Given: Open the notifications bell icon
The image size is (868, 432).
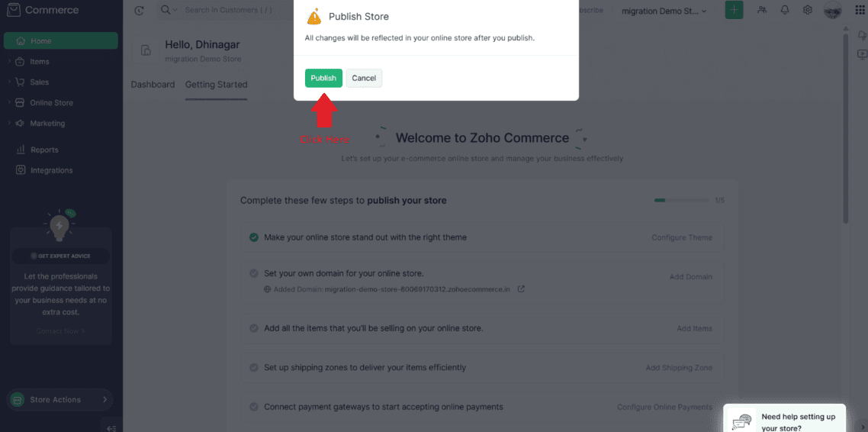Looking at the screenshot, I should point(785,10).
